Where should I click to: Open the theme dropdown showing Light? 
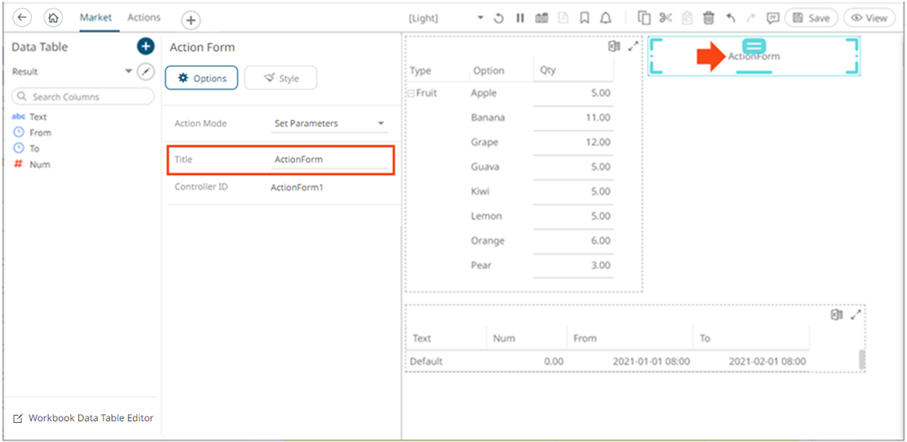[480, 18]
